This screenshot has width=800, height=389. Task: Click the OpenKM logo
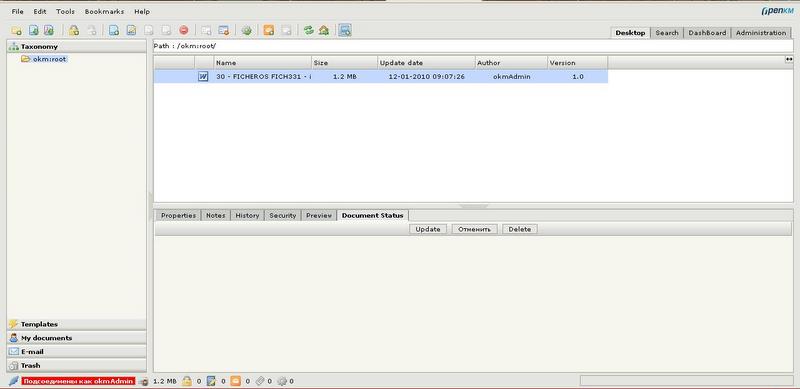pos(777,11)
